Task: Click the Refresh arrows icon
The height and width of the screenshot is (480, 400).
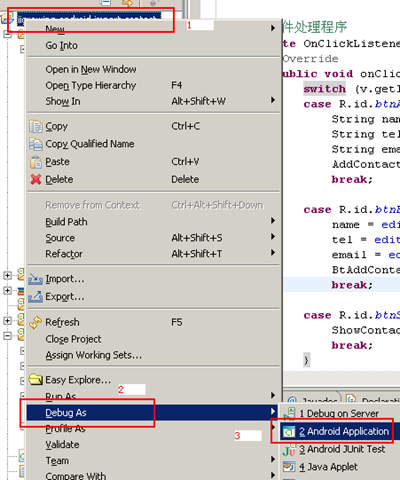Action: click(36, 322)
